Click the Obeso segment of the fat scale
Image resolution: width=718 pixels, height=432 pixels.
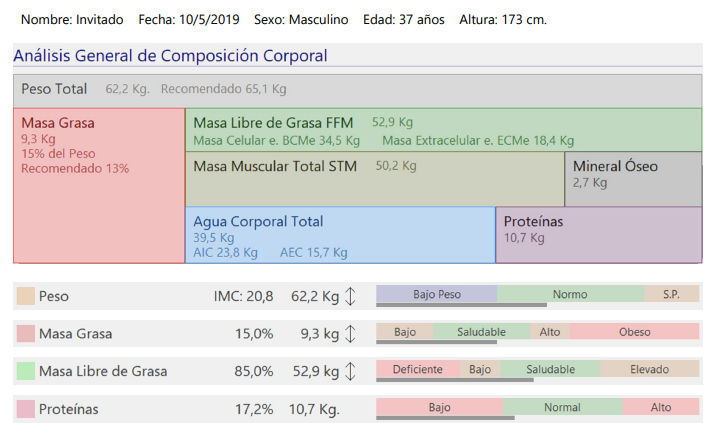click(x=634, y=332)
